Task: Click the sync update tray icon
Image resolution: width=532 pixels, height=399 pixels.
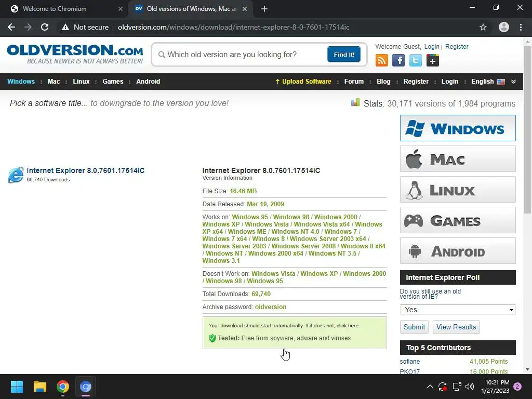Action: pos(443,387)
